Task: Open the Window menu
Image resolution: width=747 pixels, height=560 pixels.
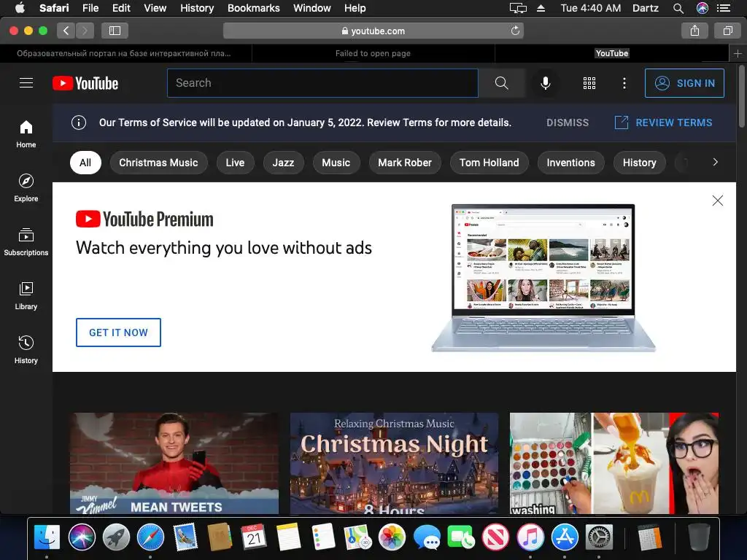Action: click(x=311, y=8)
